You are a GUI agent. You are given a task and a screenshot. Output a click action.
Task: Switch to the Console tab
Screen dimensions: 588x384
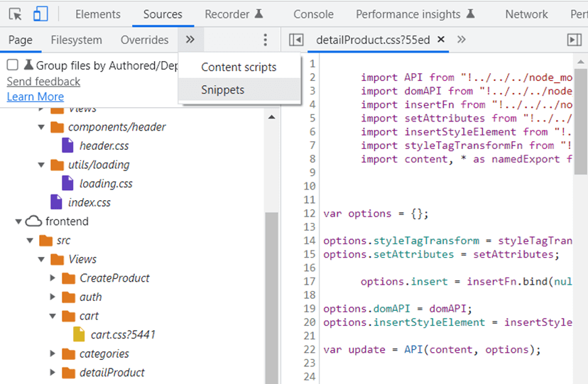313,14
